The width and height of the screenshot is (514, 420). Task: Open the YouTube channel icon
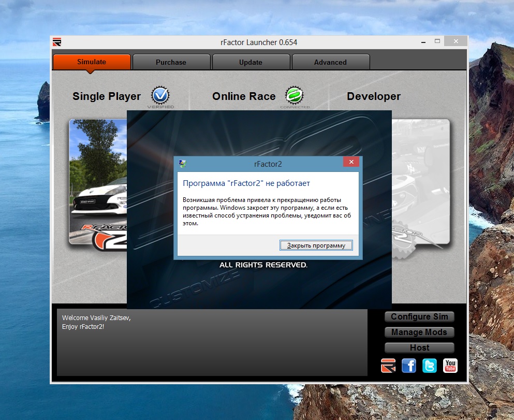450,366
